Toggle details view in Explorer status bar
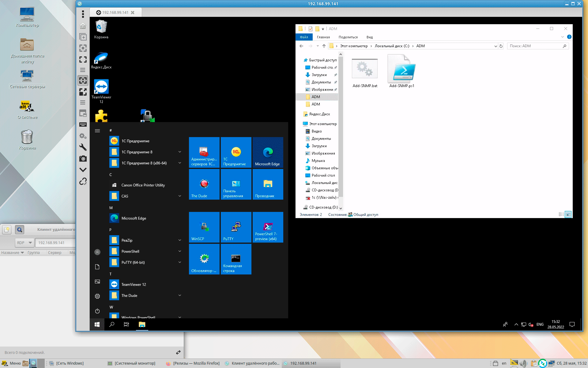The width and height of the screenshot is (588, 368). click(x=561, y=214)
